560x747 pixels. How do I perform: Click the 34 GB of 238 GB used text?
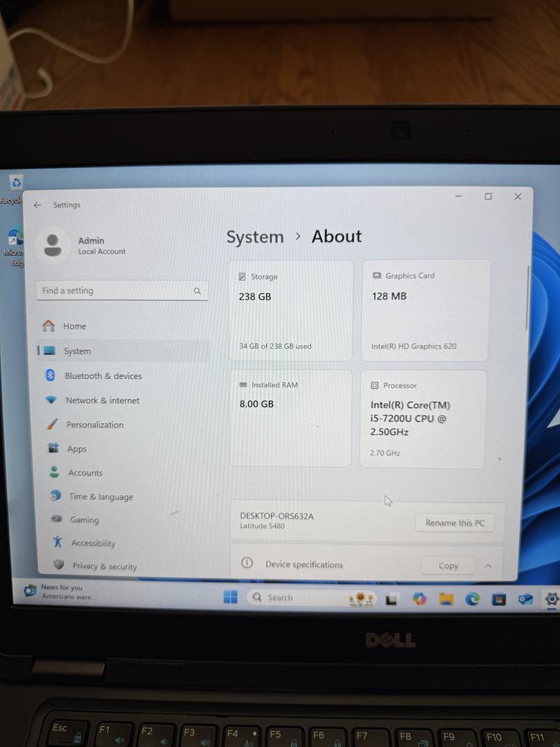pyautogui.click(x=275, y=347)
